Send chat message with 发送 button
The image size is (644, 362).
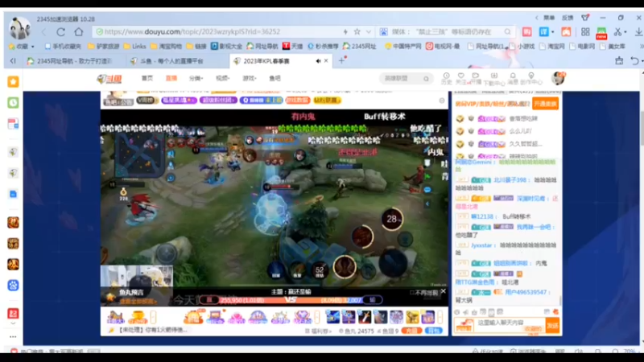(x=552, y=326)
